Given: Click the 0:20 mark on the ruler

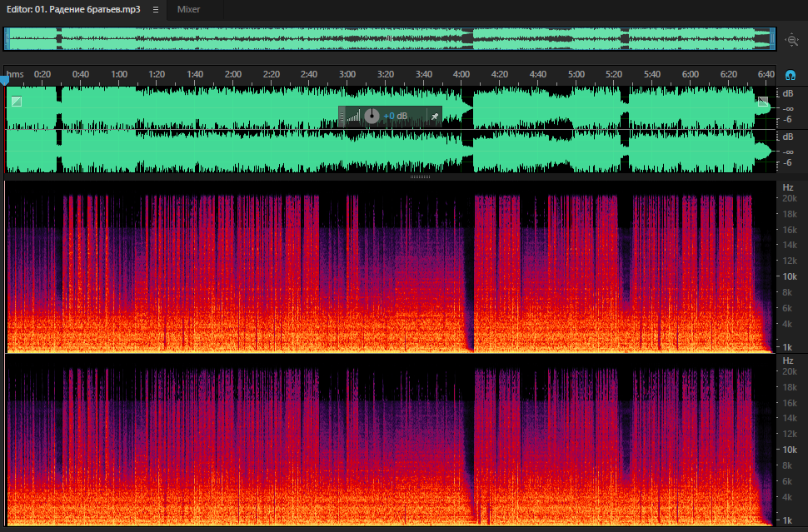Looking at the screenshot, I should click(42, 74).
